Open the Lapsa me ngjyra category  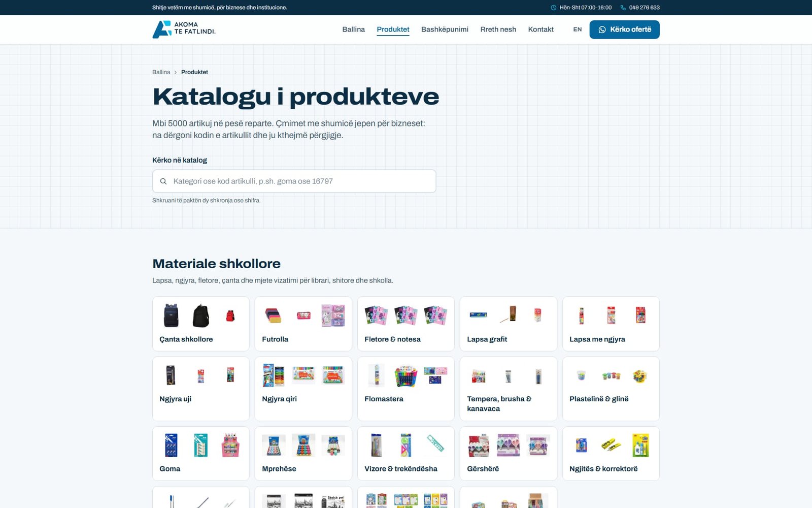click(x=611, y=324)
